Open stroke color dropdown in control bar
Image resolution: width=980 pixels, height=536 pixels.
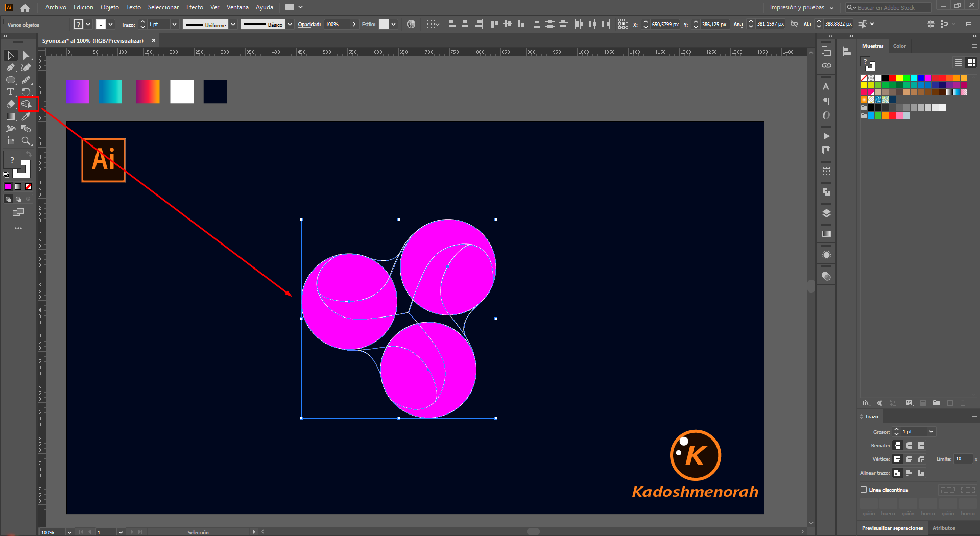111,24
